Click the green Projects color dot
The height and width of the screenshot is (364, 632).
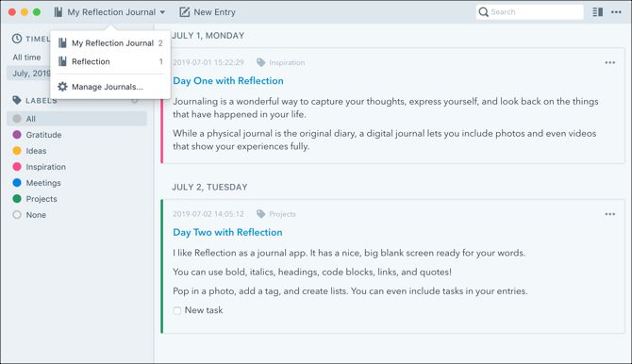[x=17, y=199]
